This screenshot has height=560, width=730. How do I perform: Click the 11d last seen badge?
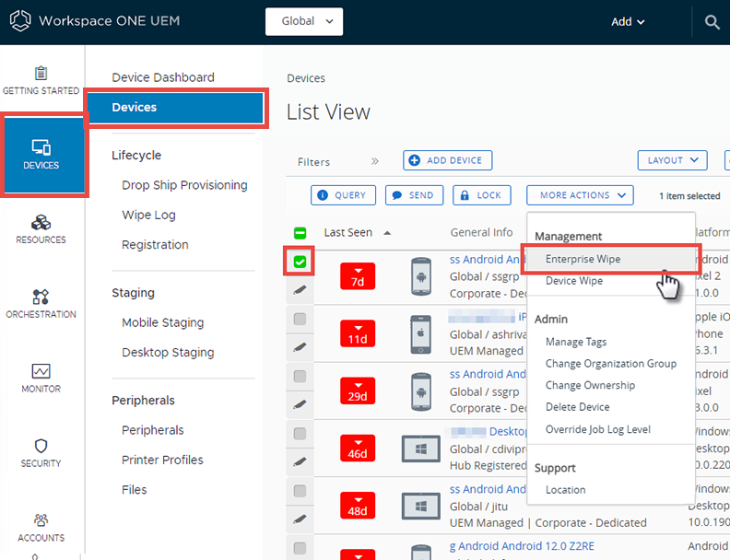(358, 333)
